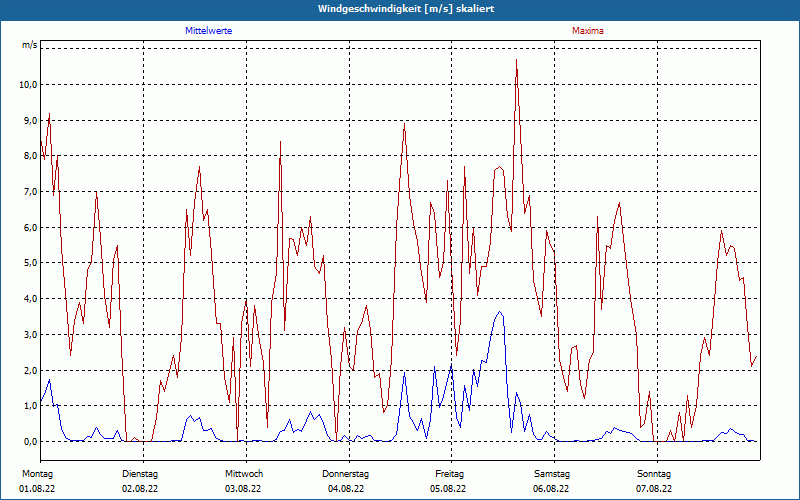
Task: Select the blue 'Mittelwerte' legend label
Action: pos(209,31)
